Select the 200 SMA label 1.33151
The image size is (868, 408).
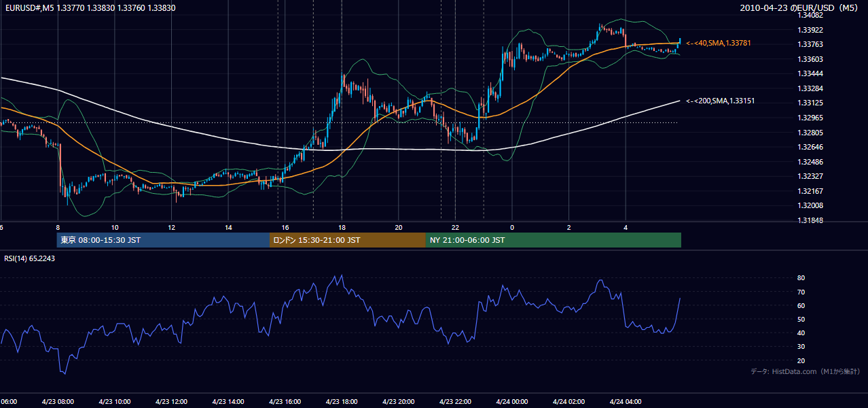click(x=720, y=101)
